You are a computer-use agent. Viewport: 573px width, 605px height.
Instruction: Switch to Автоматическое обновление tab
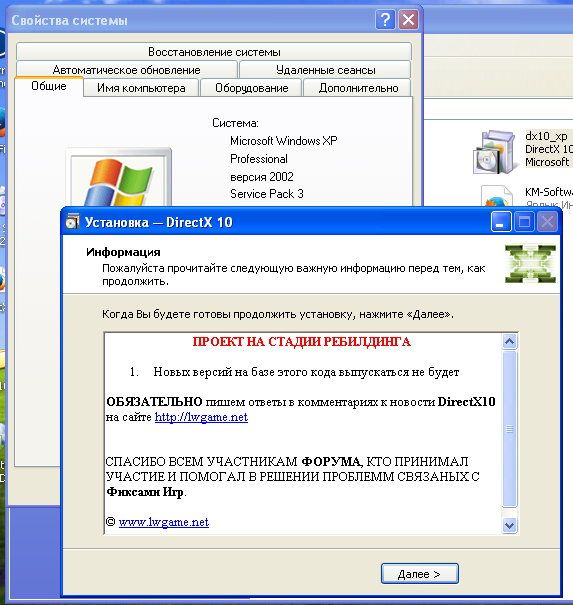[x=127, y=70]
